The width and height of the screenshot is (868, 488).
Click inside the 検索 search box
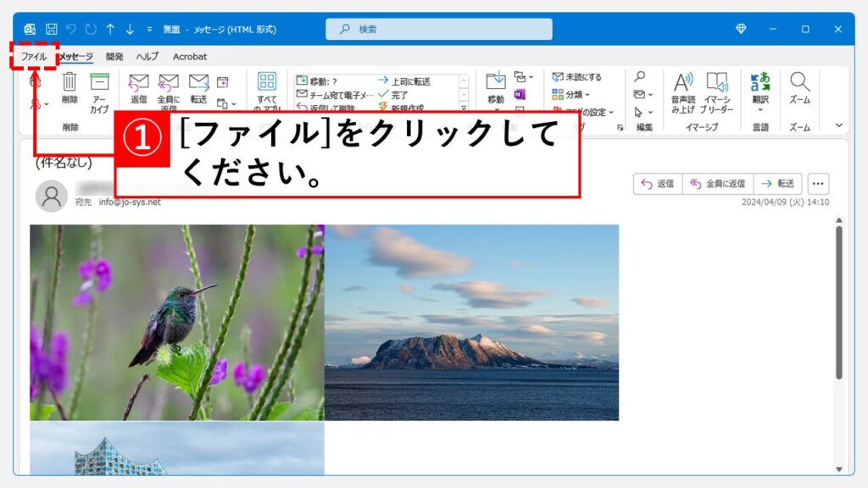(439, 29)
